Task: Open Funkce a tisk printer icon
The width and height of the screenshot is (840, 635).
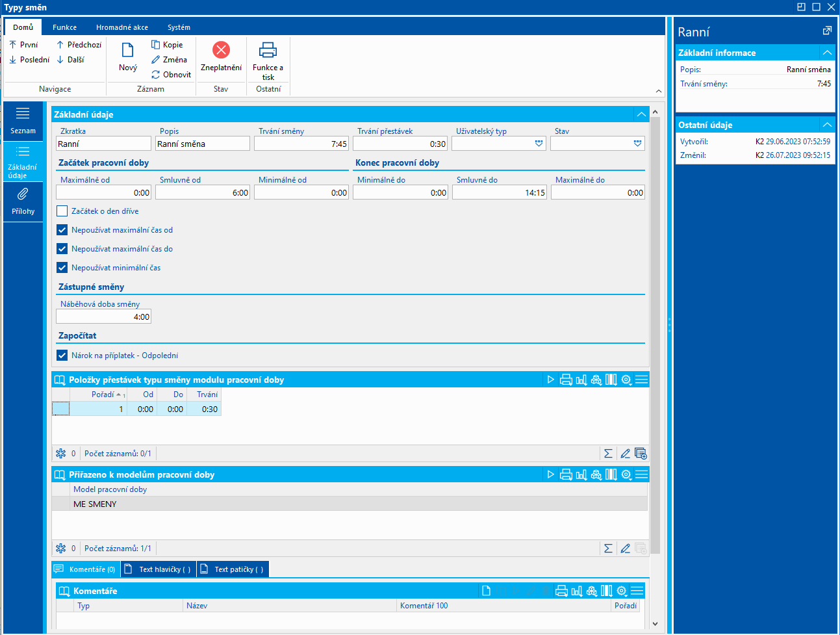Action: point(268,50)
